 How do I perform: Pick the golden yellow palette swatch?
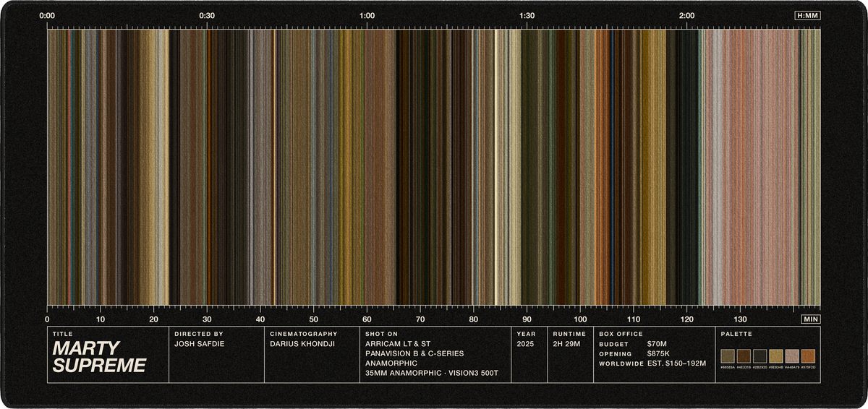(776, 356)
